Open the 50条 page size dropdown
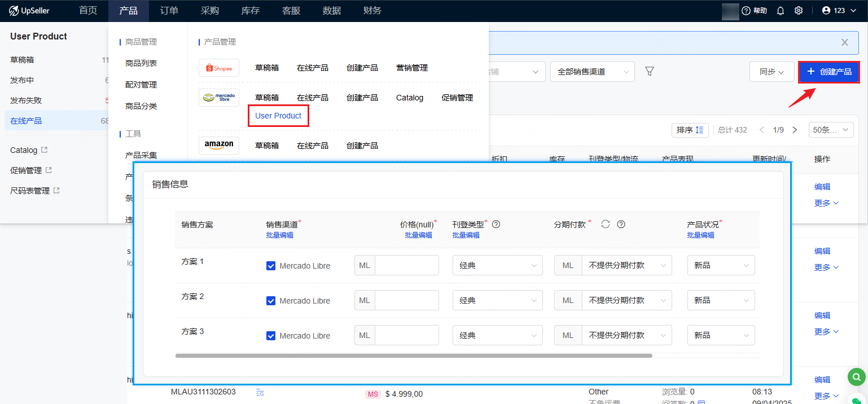Image resolution: width=868 pixels, height=404 pixels. pos(831,130)
